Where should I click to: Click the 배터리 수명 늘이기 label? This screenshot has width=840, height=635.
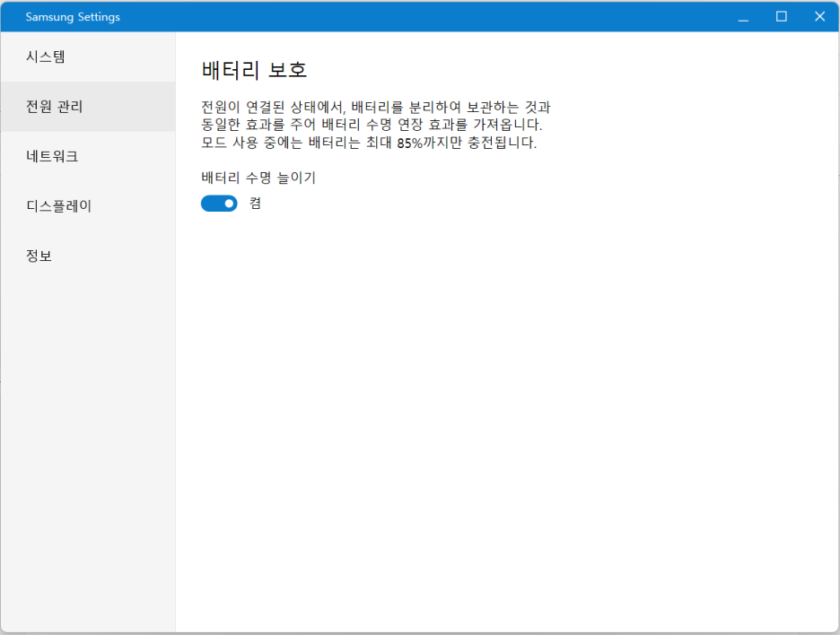[x=258, y=178]
